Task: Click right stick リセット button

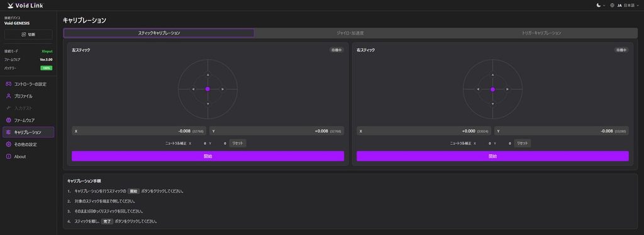Action: click(x=523, y=143)
